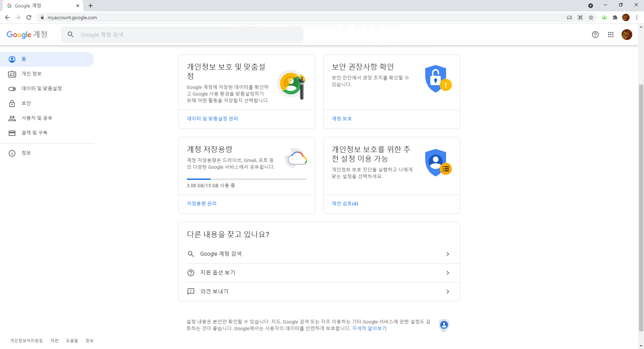
Task: Open the Chrome three-dot menu
Action: (637, 17)
